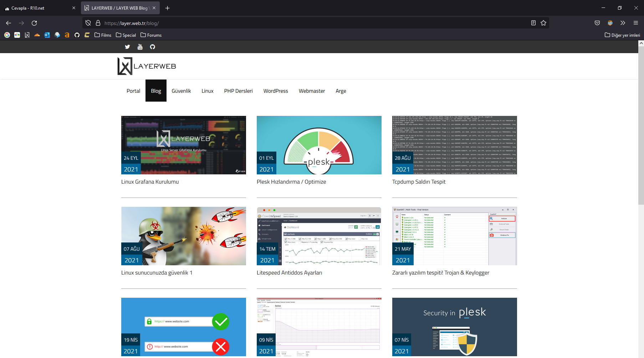Save page to Pocket

click(597, 23)
